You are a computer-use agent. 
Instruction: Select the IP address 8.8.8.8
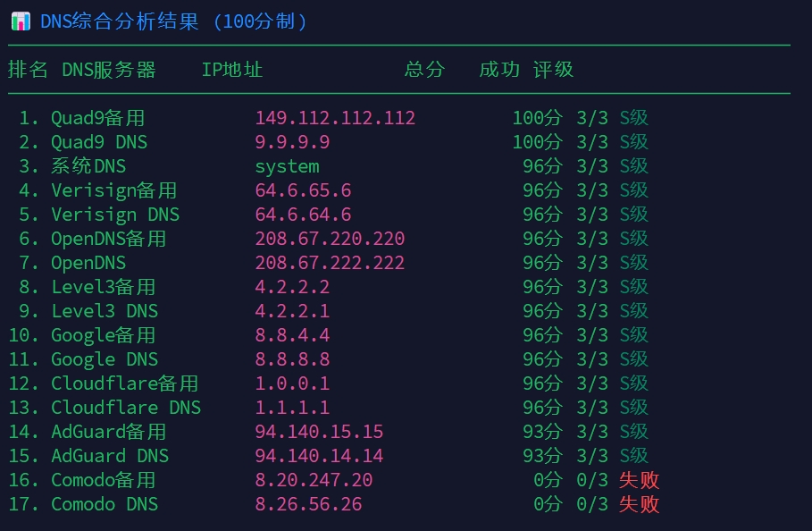coord(292,359)
